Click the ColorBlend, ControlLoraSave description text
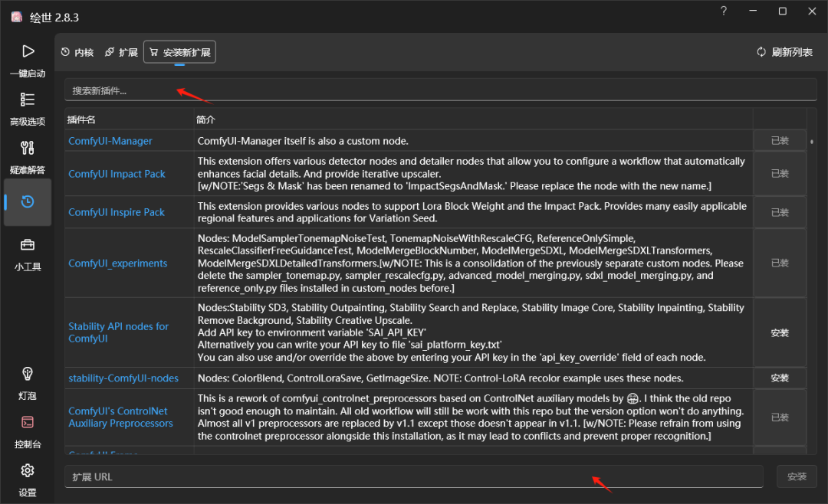The height and width of the screenshot is (504, 828). (440, 378)
